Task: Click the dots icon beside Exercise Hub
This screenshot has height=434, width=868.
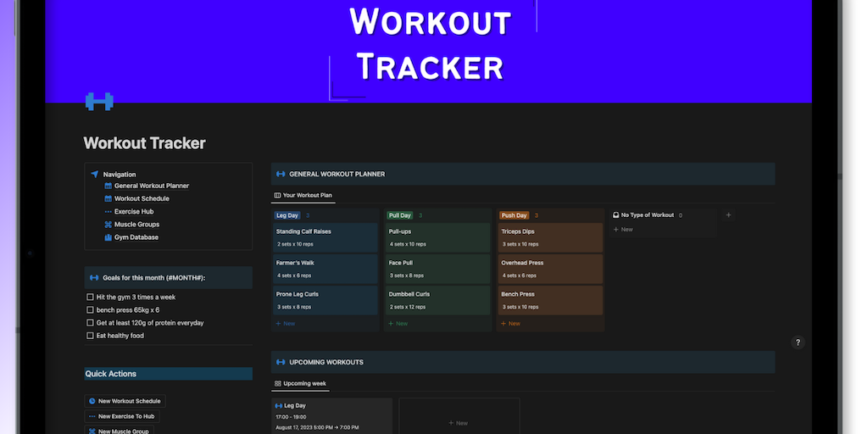Action: pyautogui.click(x=108, y=211)
